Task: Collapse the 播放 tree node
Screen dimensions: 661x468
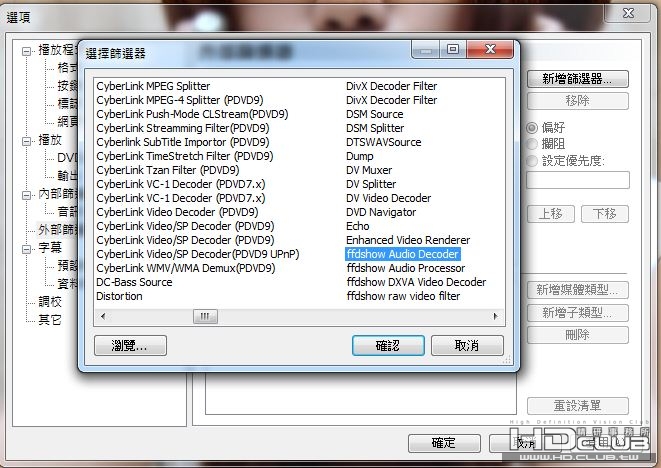Action: coord(27,141)
